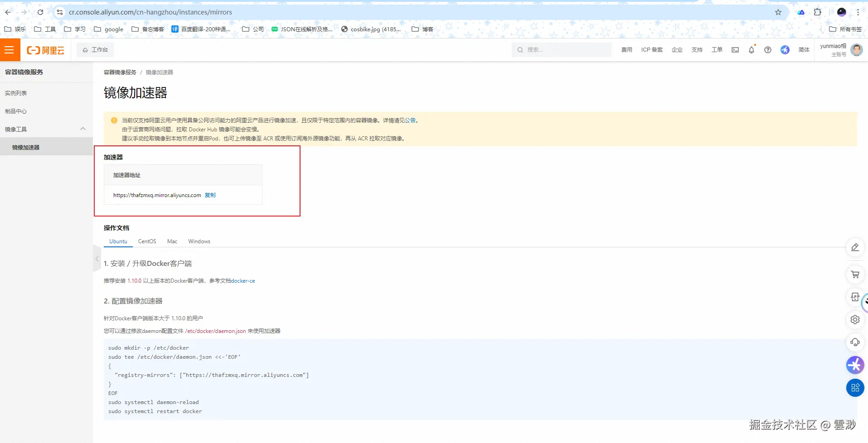Viewport: 868px width, 443px height.
Task: Open the 支持 menu
Action: coord(697,50)
